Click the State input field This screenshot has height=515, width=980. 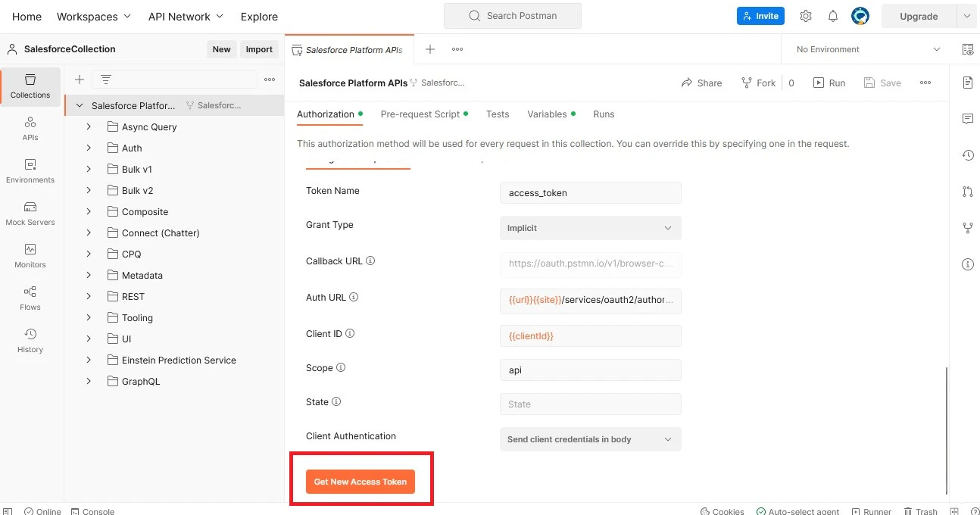point(590,404)
